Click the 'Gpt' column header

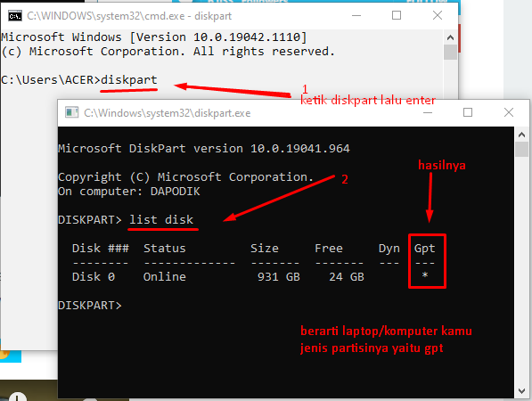pos(424,249)
